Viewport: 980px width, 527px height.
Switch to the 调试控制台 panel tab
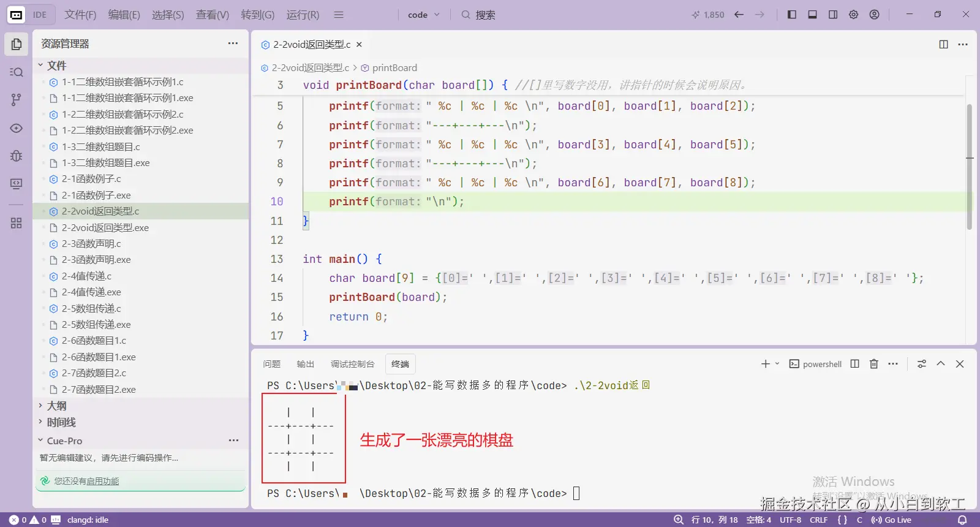tap(352, 364)
